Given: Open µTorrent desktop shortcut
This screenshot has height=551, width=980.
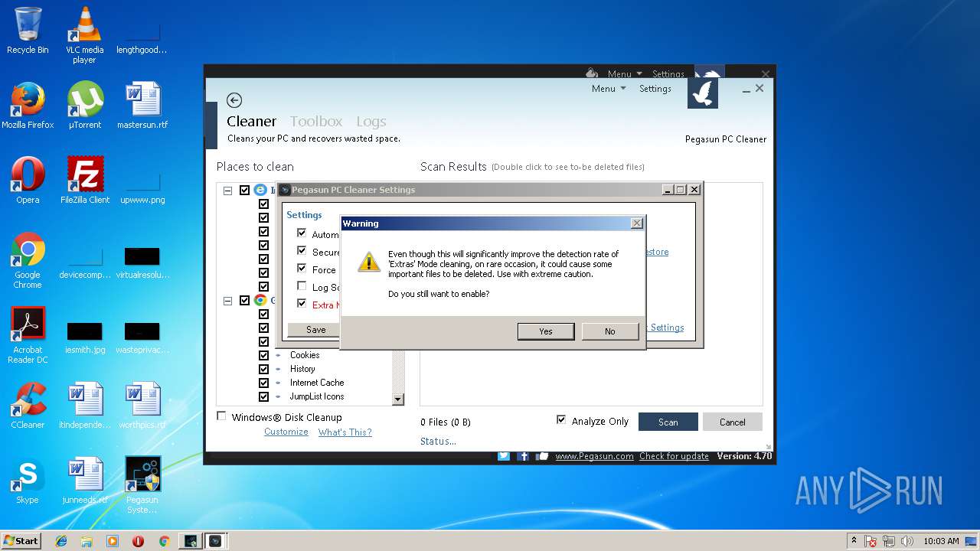Looking at the screenshot, I should 84,106.
